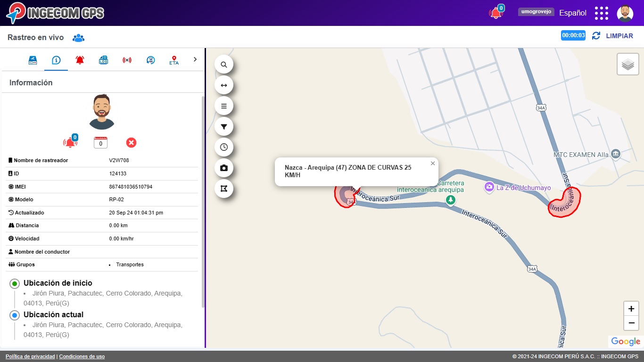Open the Política de privacidad link
The width and height of the screenshot is (644, 362).
tap(30, 357)
